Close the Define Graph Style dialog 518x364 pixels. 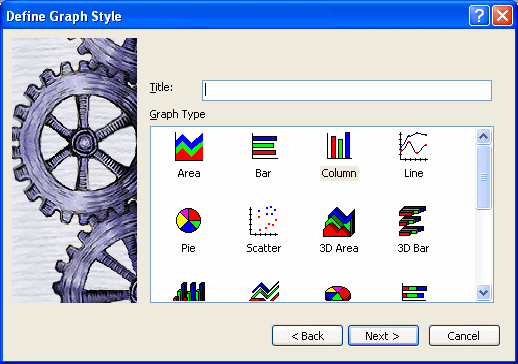502,16
